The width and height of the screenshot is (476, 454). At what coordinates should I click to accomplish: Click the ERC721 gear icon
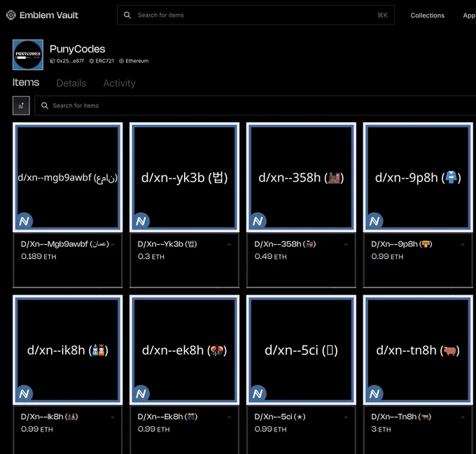coord(92,61)
